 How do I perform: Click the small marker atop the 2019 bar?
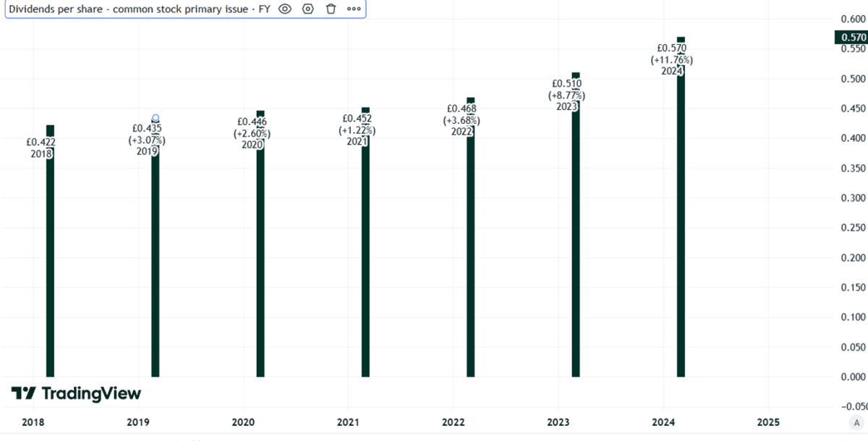click(156, 118)
